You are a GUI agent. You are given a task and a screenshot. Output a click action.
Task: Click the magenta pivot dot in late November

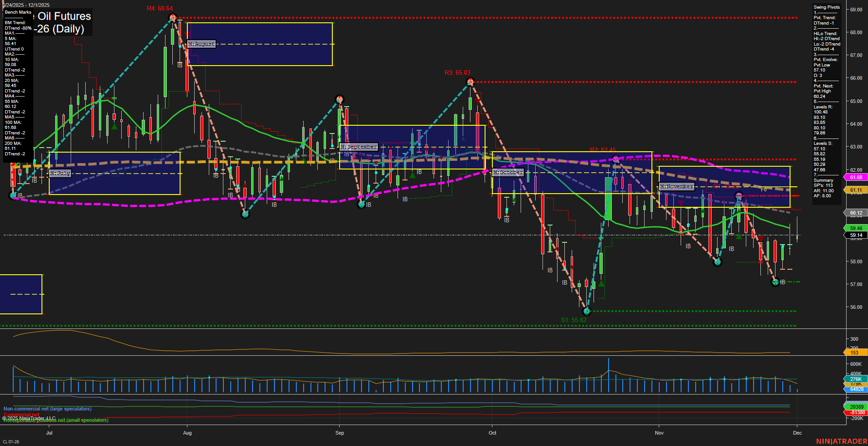point(739,195)
